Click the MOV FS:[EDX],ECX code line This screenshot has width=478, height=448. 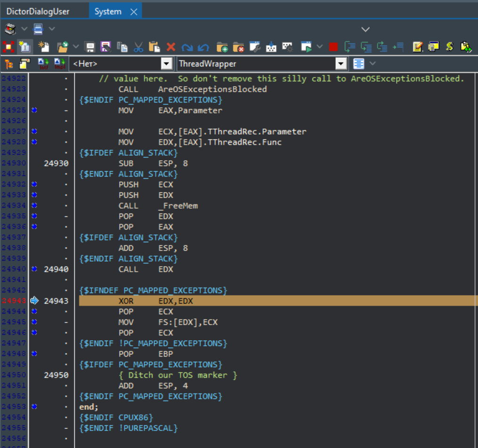[168, 322]
